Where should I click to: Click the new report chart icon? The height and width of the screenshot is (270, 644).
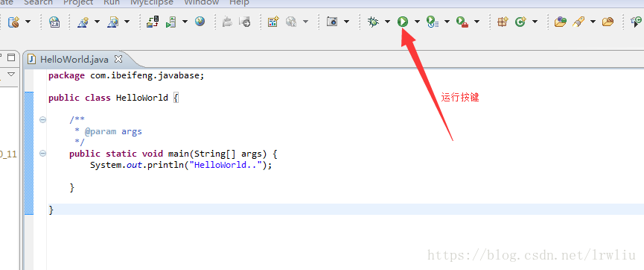[273, 22]
